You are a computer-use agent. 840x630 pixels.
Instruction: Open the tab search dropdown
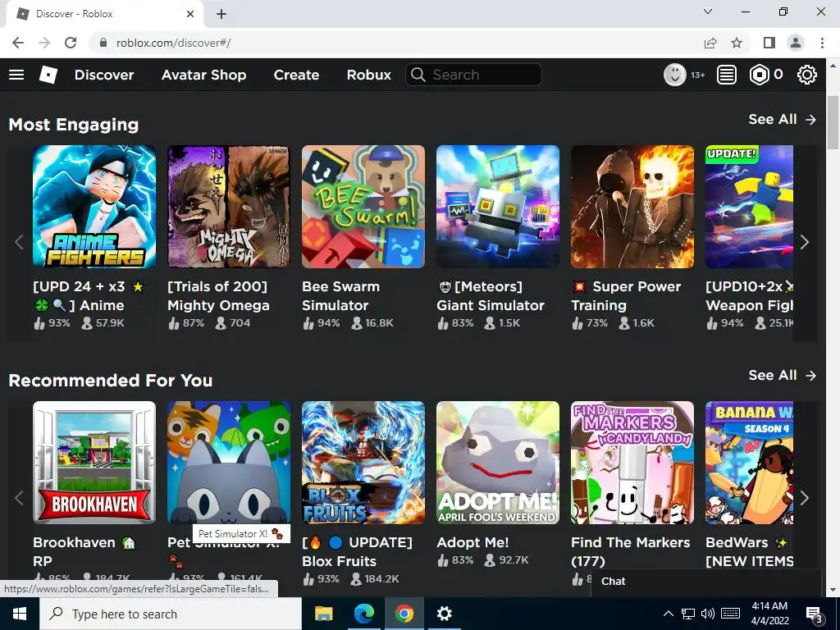[708, 11]
